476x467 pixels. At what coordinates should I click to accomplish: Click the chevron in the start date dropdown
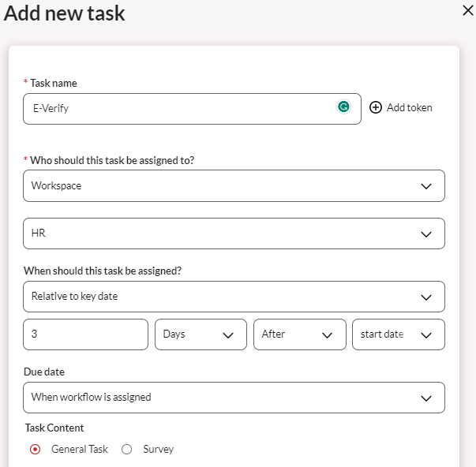click(x=426, y=335)
